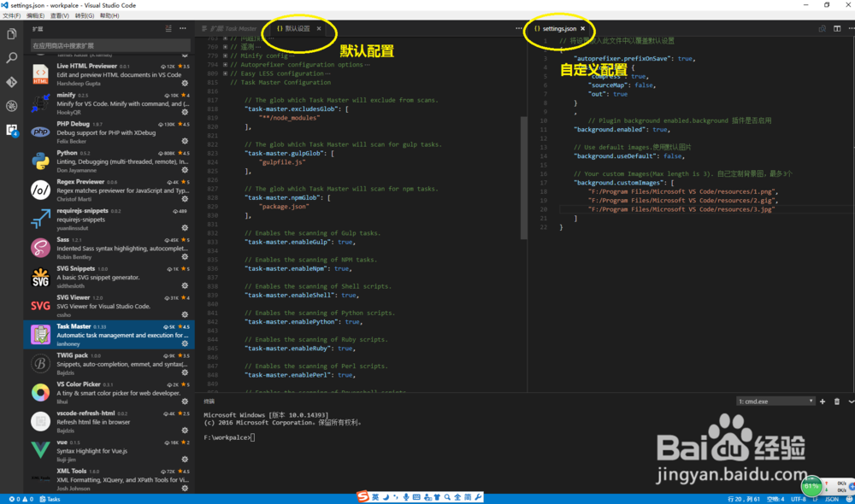Open the 编辑(E) menu
Screen dimensions: 855x504
pyautogui.click(x=35, y=15)
